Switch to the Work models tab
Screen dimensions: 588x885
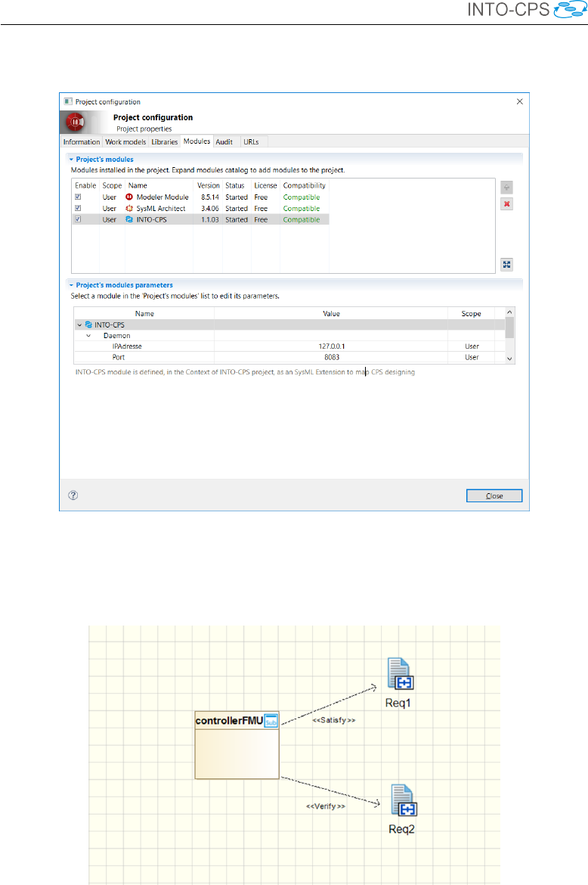[125, 141]
